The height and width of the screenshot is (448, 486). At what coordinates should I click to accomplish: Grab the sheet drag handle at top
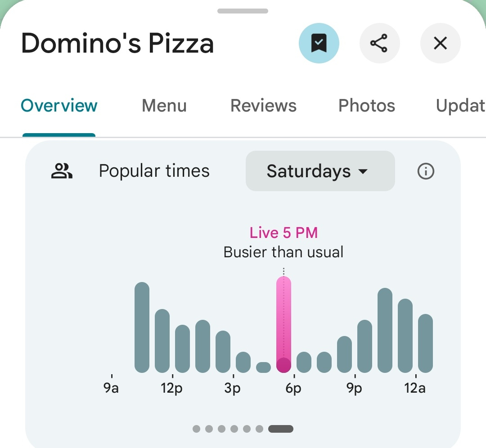[x=243, y=11]
